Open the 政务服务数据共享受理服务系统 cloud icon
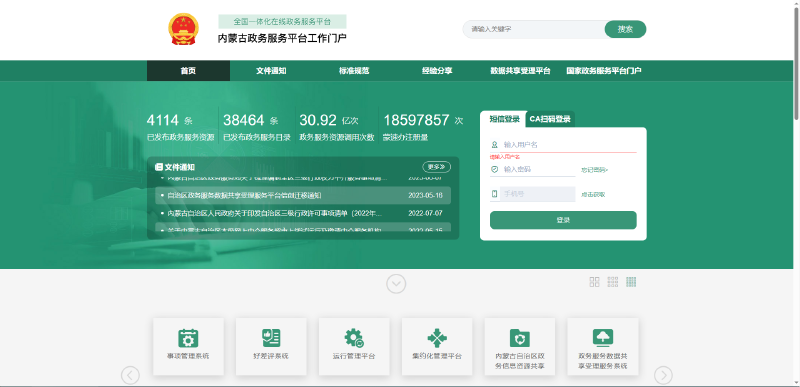 603,338
